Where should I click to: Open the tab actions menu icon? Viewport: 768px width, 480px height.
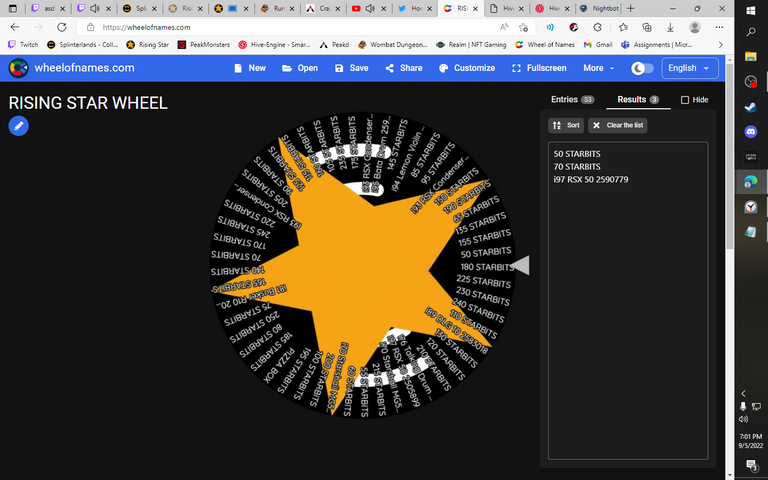point(13,8)
